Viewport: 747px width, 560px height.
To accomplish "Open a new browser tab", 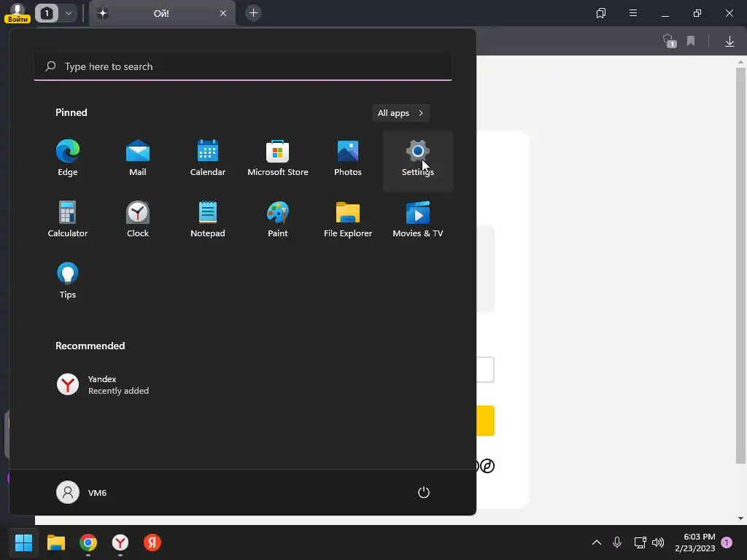I will click(253, 13).
